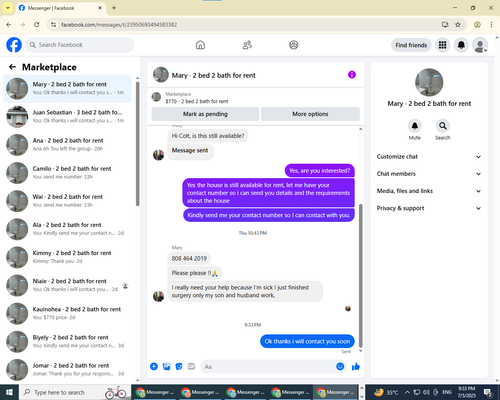Switch to the first Messenger taskbar window
500x400 pixels.
coord(155,392)
